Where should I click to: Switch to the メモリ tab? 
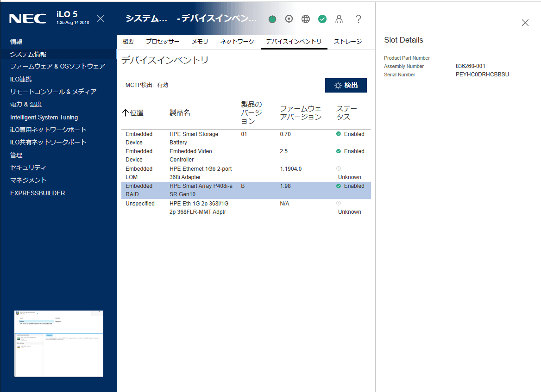(200, 41)
